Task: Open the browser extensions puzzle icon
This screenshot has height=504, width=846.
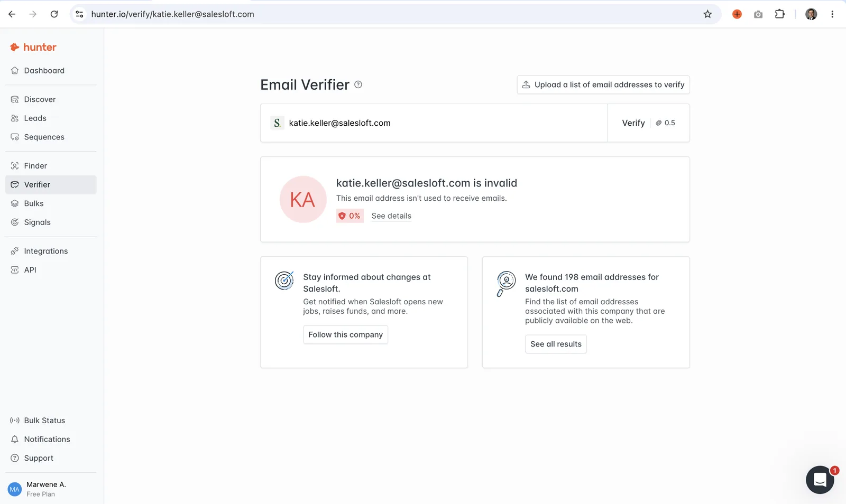Action: [779, 14]
